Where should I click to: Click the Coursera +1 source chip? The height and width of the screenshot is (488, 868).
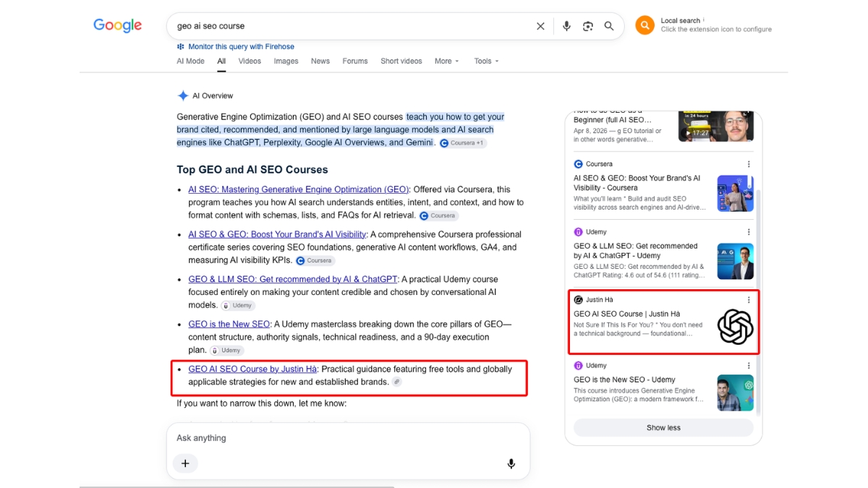tap(462, 143)
